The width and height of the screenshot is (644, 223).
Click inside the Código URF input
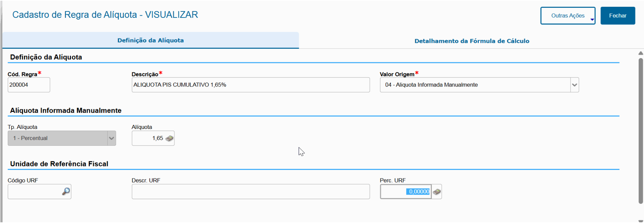pos(34,192)
